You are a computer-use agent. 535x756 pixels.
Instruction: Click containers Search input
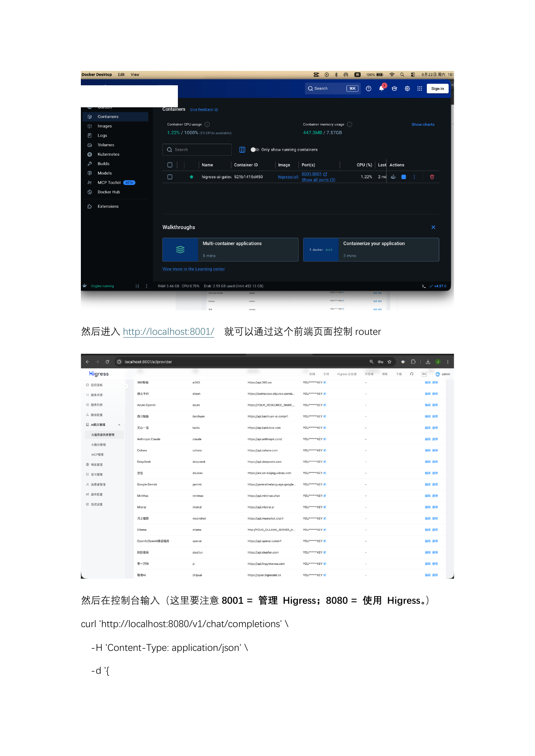(x=197, y=149)
